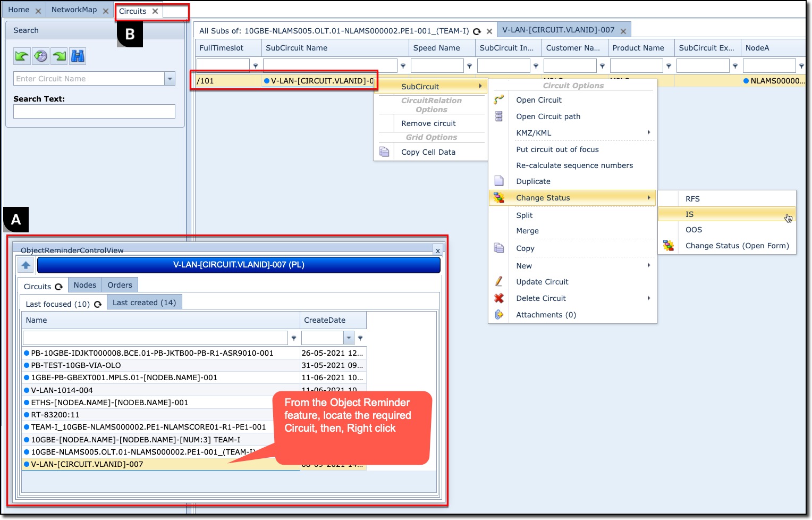
Task: Switch to the Last created (14) tab
Action: [x=144, y=303]
